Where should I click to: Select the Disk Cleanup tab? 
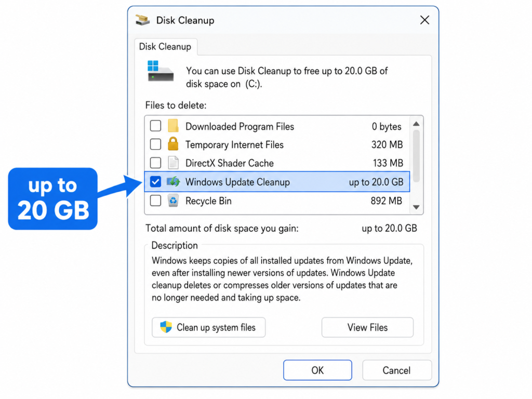(165, 46)
